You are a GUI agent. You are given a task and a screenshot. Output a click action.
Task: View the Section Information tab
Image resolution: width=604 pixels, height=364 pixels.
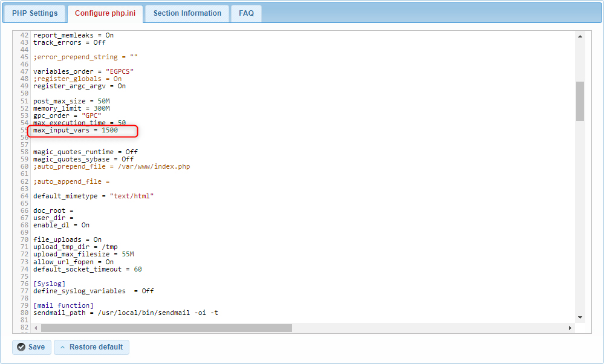[186, 13]
